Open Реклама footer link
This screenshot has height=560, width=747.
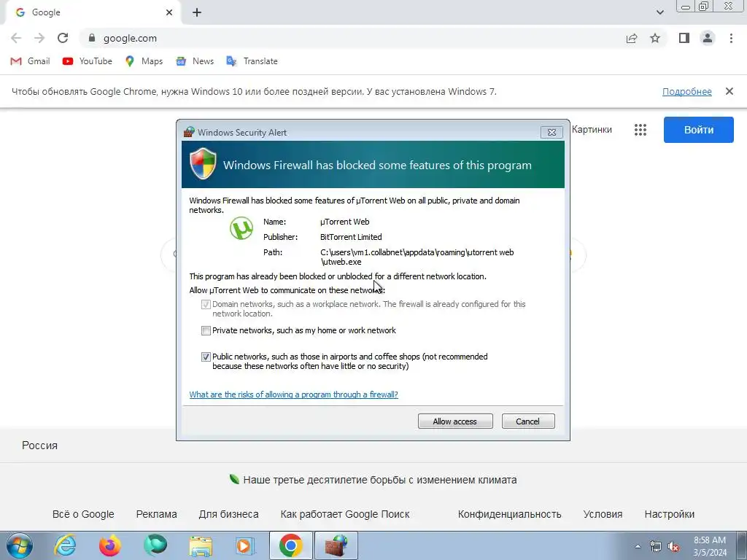pos(156,514)
